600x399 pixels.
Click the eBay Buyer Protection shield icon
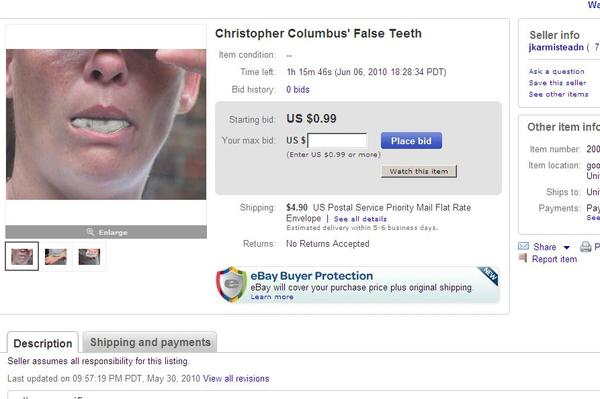(231, 284)
